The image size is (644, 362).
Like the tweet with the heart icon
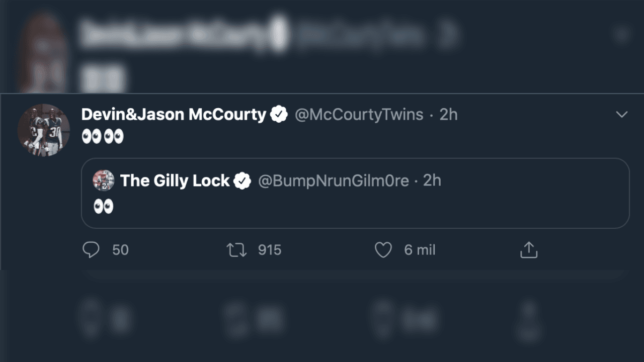pyautogui.click(x=383, y=250)
